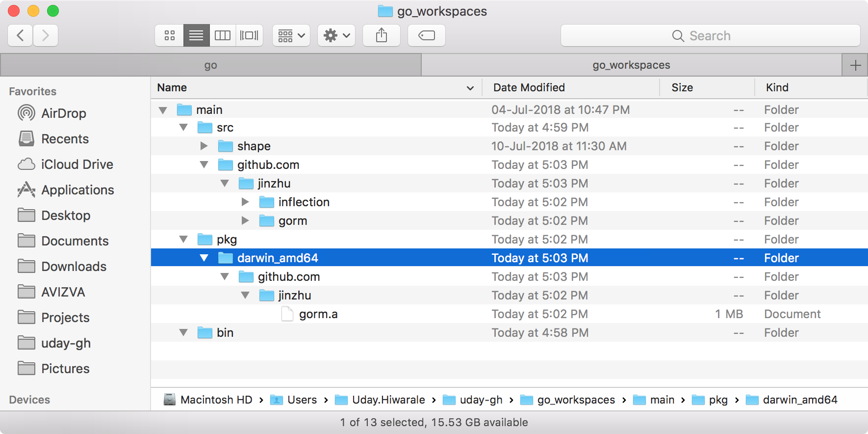The image size is (868, 434).
Task: Open iCloud Drive in the sidebar
Action: 65,164
